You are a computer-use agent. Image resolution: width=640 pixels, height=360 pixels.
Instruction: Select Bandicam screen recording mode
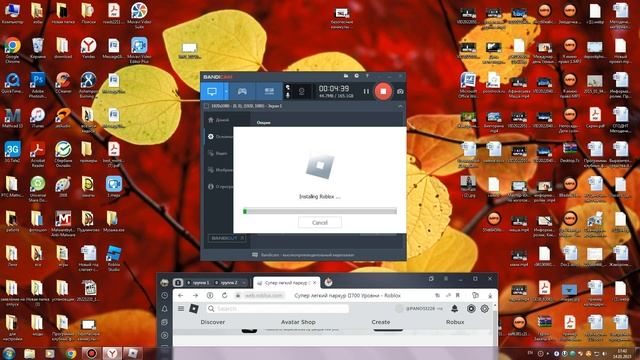[x=212, y=91]
